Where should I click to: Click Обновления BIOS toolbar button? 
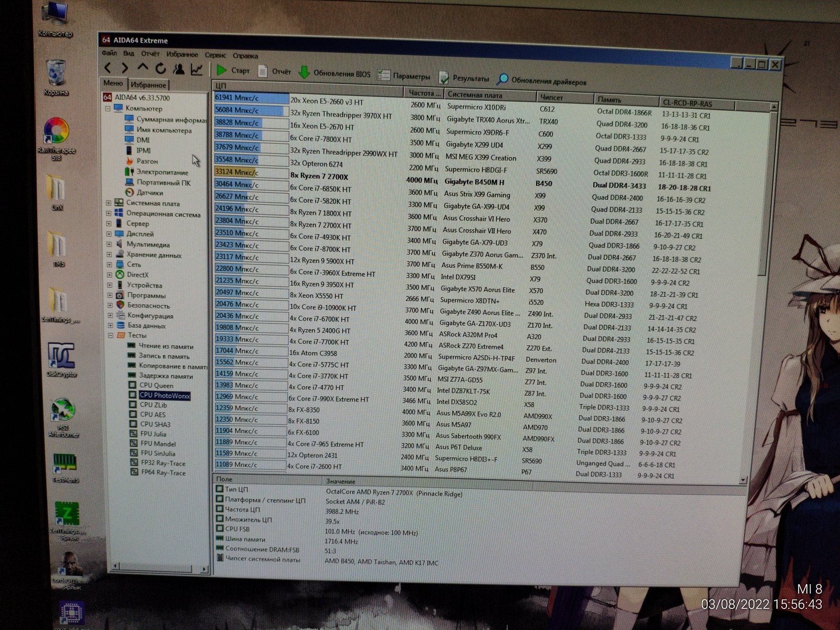[x=334, y=73]
